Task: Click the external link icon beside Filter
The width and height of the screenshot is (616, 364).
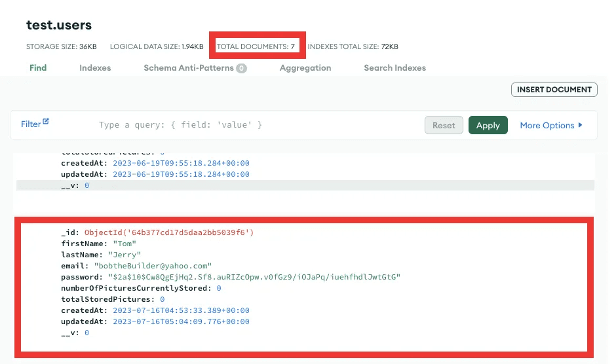Action: point(46,122)
